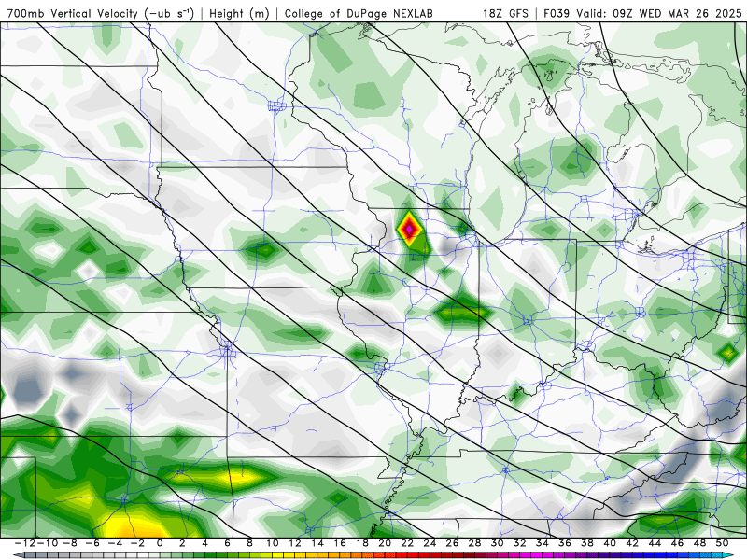Click the "10" color scale label
747x560 pixels.
point(272,543)
